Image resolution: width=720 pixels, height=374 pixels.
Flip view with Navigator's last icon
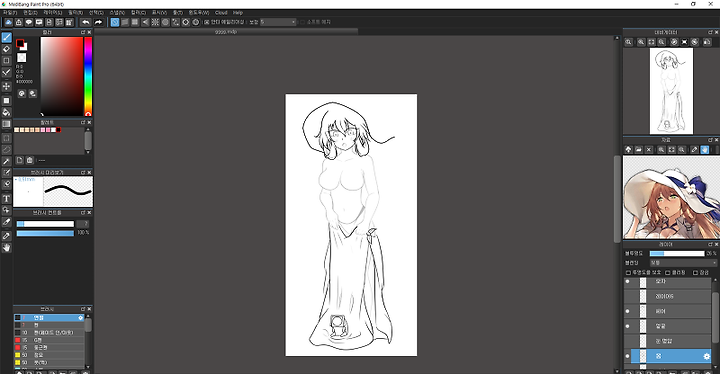707,42
